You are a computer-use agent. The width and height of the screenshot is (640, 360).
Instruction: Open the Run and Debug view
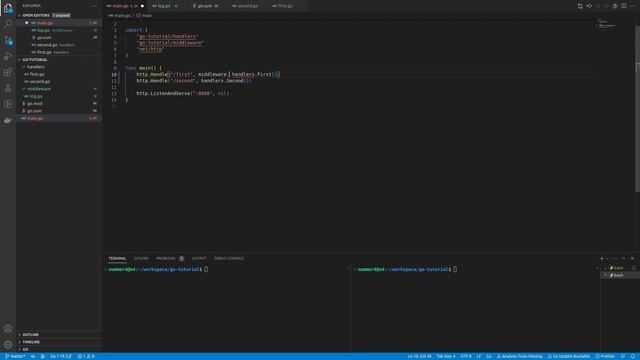[8, 56]
